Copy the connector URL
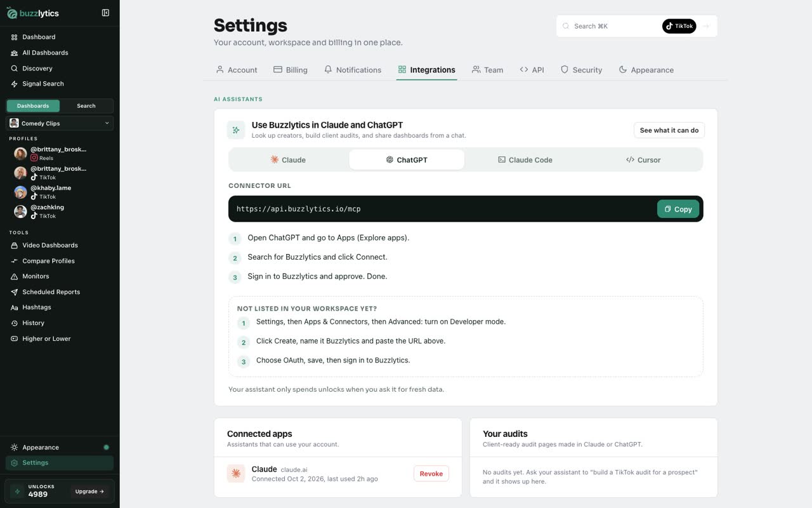812x508 pixels. 678,209
